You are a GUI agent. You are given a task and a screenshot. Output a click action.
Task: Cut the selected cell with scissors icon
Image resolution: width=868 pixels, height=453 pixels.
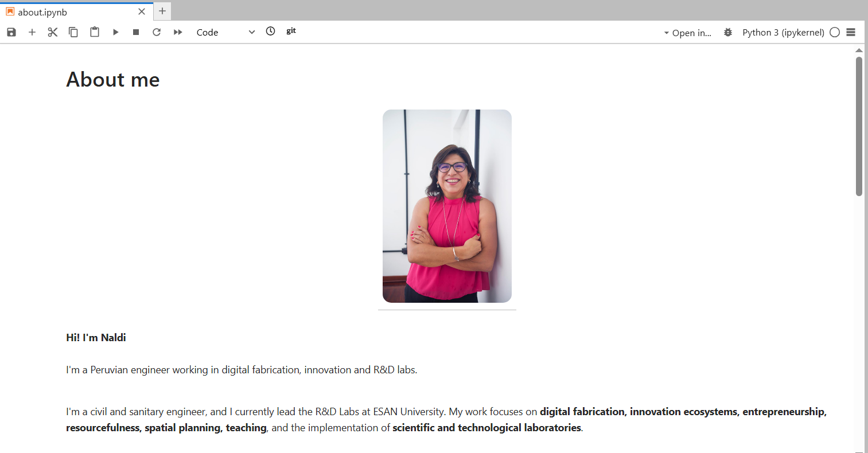click(53, 32)
